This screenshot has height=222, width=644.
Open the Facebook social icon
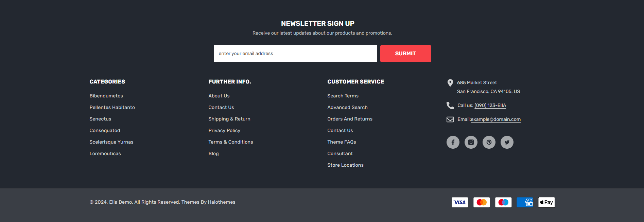[453, 142]
